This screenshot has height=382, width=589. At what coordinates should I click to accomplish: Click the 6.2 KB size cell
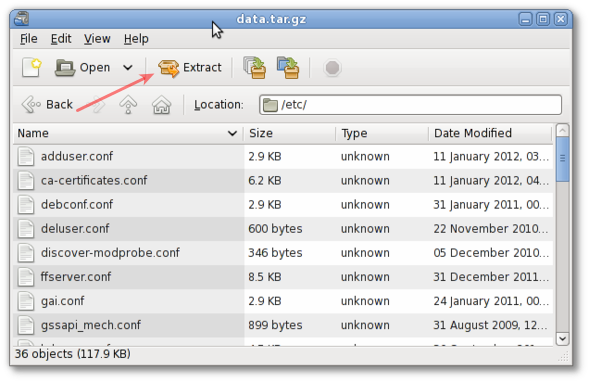tap(264, 180)
